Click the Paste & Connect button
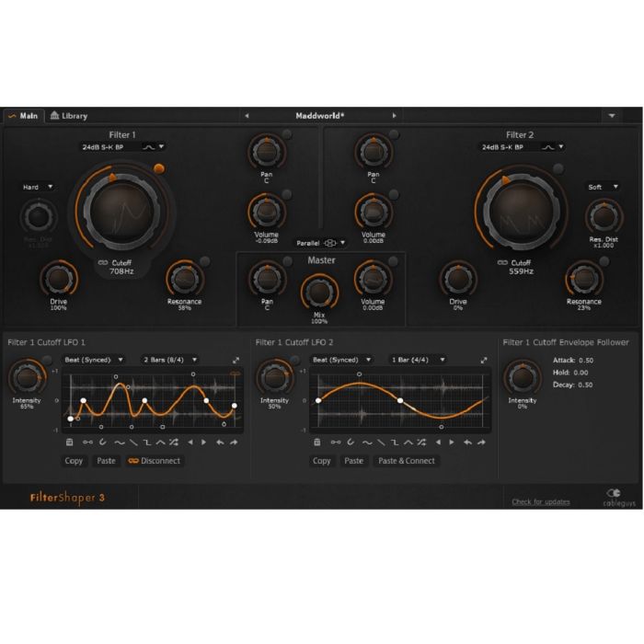Image resolution: width=644 pixels, height=644 pixels. point(407,461)
